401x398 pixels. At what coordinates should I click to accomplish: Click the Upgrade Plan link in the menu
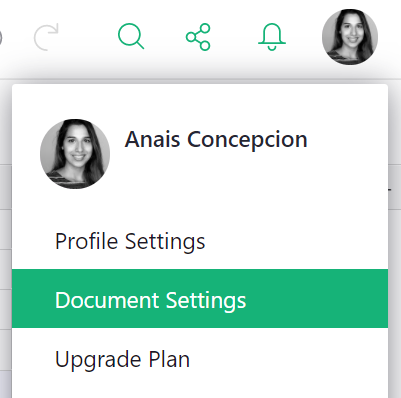point(122,359)
